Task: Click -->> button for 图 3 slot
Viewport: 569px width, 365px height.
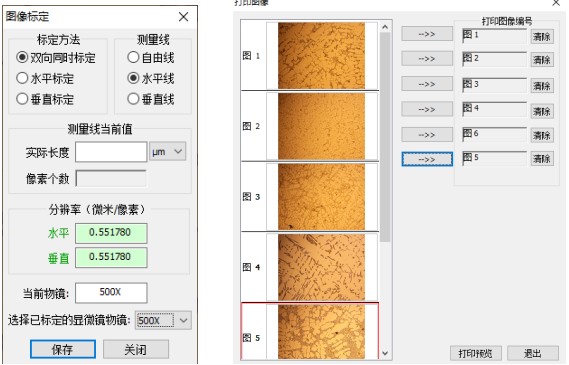Action: point(427,84)
